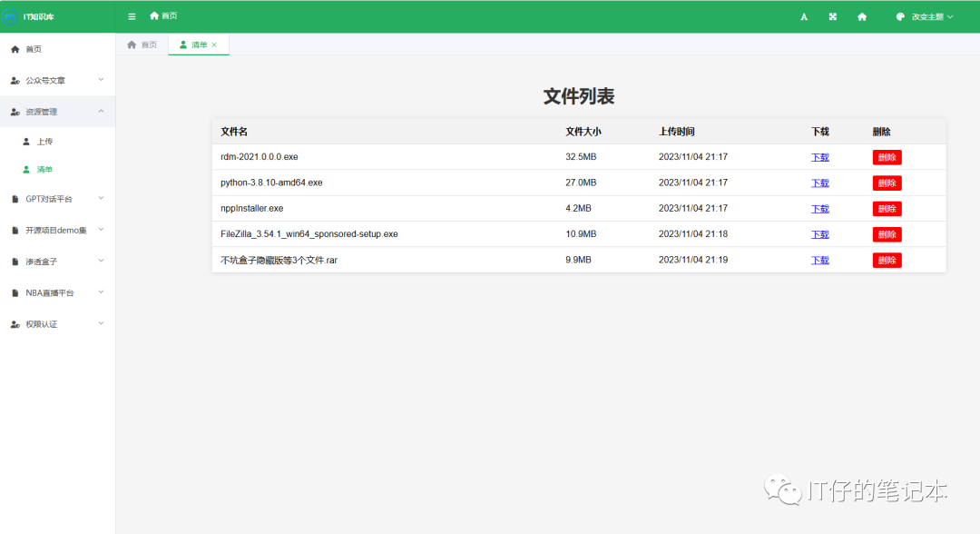Close the 清单 tab with its × button
Image resolution: width=980 pixels, height=534 pixels.
pos(215,43)
